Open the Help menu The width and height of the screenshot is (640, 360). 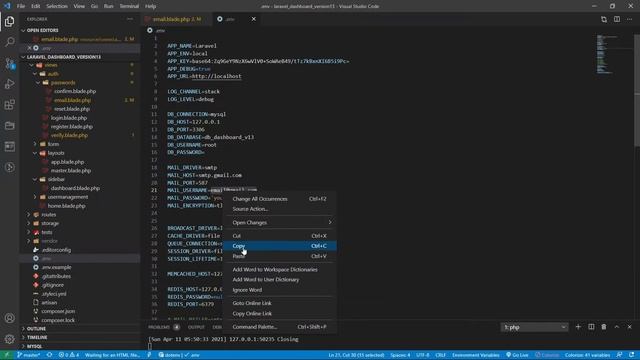pyautogui.click(x=150, y=6)
